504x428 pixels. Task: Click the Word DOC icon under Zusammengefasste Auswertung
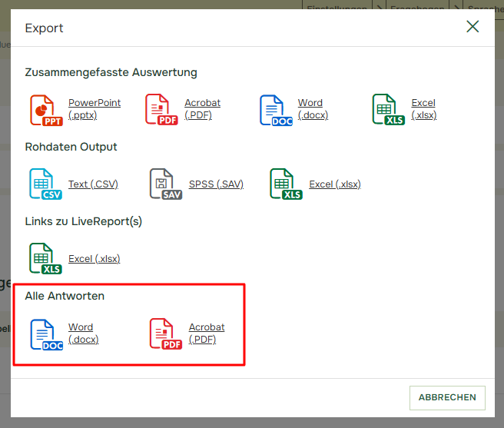tap(275, 110)
